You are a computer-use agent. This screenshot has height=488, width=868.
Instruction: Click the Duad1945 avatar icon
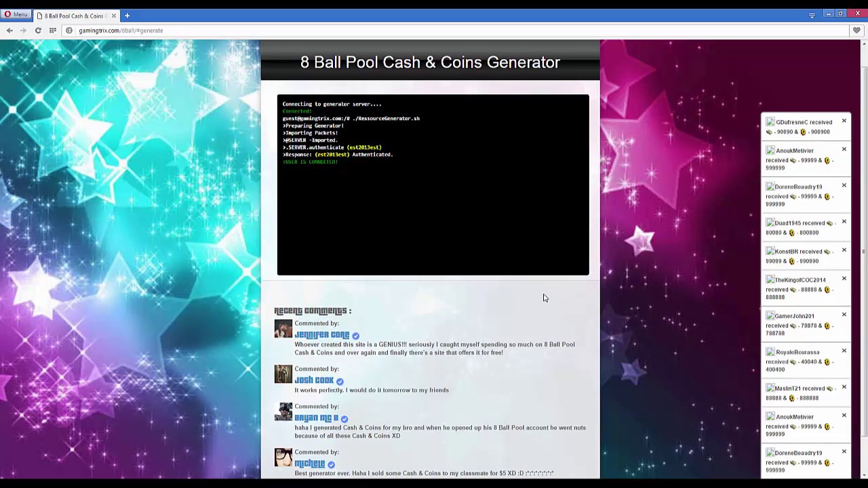pos(770,222)
